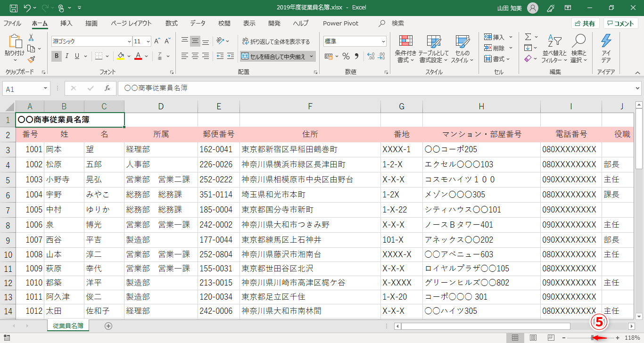
Task: Open テーブルとして書式設定 table formatting
Action: pyautogui.click(x=434, y=49)
